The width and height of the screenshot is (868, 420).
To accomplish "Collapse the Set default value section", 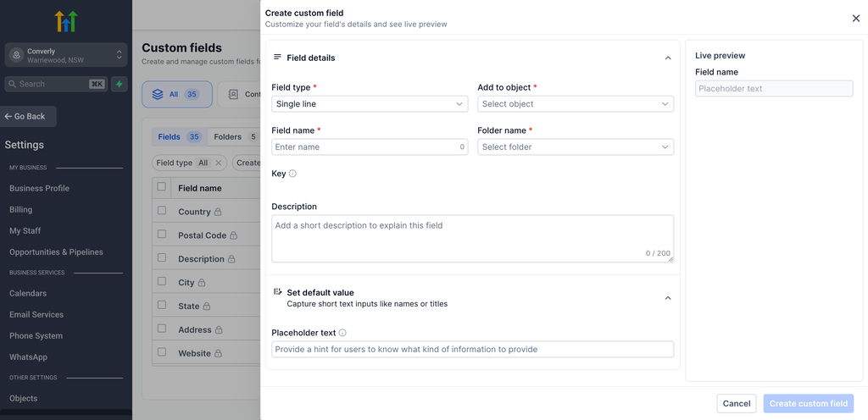I will click(x=668, y=298).
